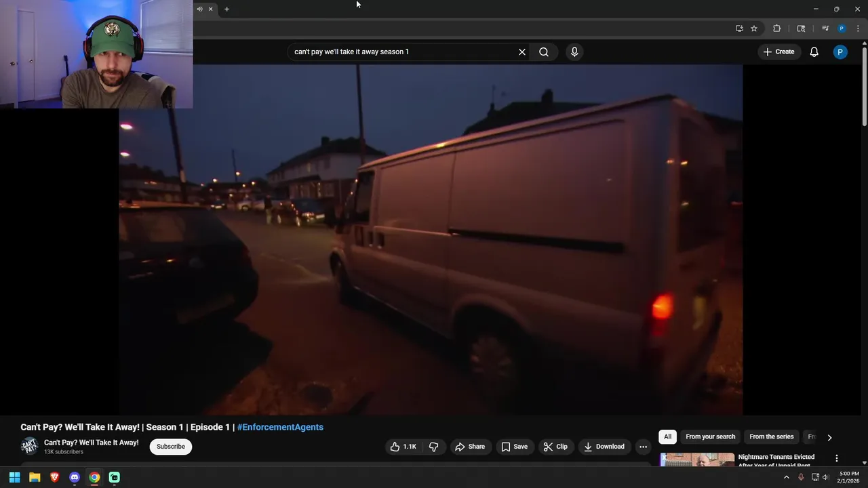868x488 pixels.
Task: Start voice search with microphone icon
Action: [x=574, y=52]
